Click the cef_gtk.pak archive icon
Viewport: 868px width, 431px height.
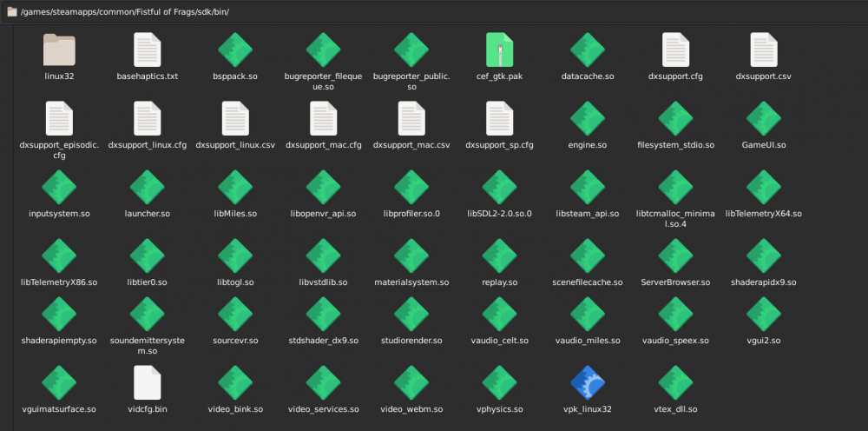point(499,50)
